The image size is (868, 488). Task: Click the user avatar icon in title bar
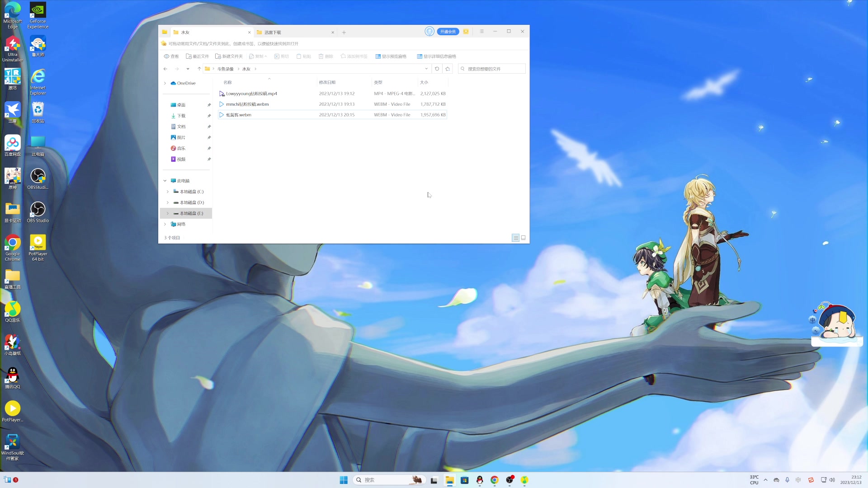pos(429,31)
